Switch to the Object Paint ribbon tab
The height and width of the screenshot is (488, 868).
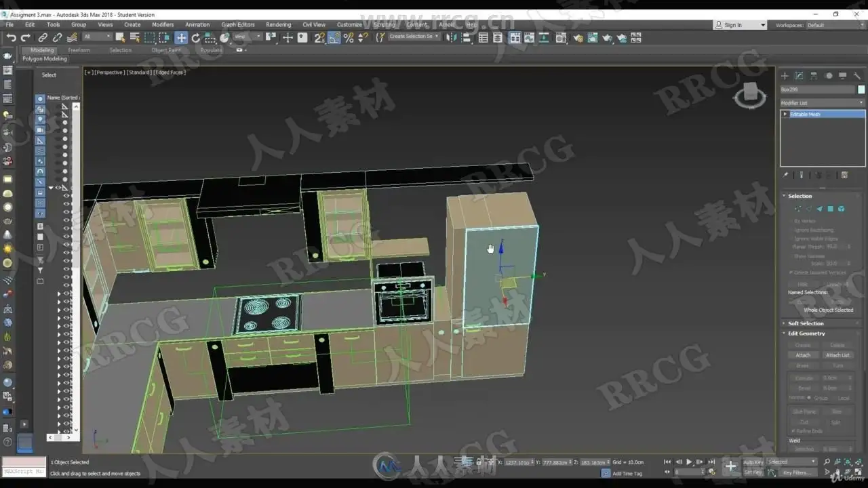(166, 50)
